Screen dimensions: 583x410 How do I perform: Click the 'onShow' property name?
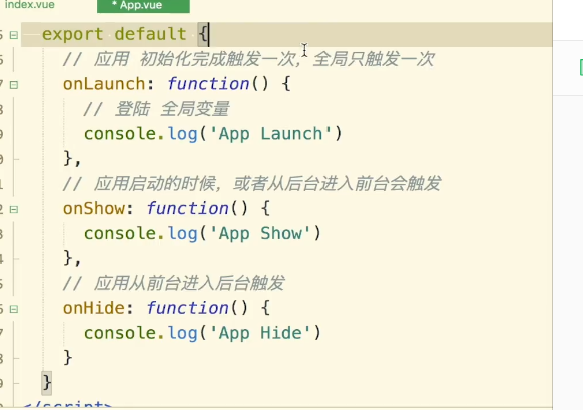pos(94,208)
